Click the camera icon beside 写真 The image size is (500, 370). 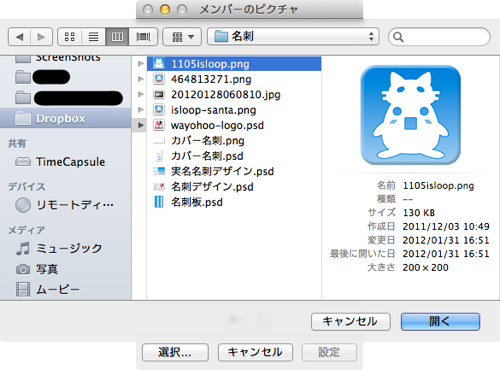tap(23, 269)
